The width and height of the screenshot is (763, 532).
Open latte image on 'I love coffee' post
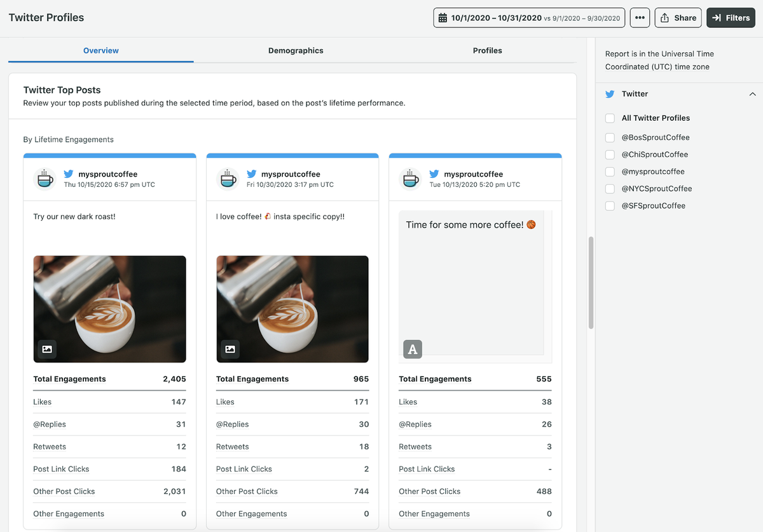pyautogui.click(x=292, y=309)
